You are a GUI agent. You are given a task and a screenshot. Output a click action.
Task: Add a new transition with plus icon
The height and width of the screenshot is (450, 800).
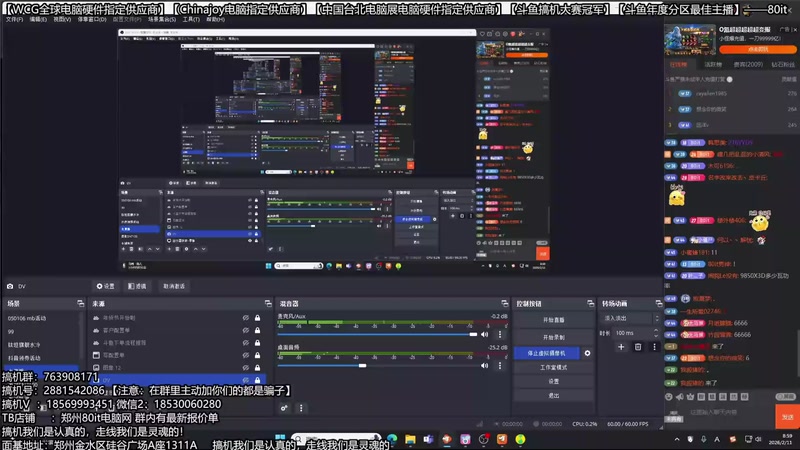click(x=621, y=347)
